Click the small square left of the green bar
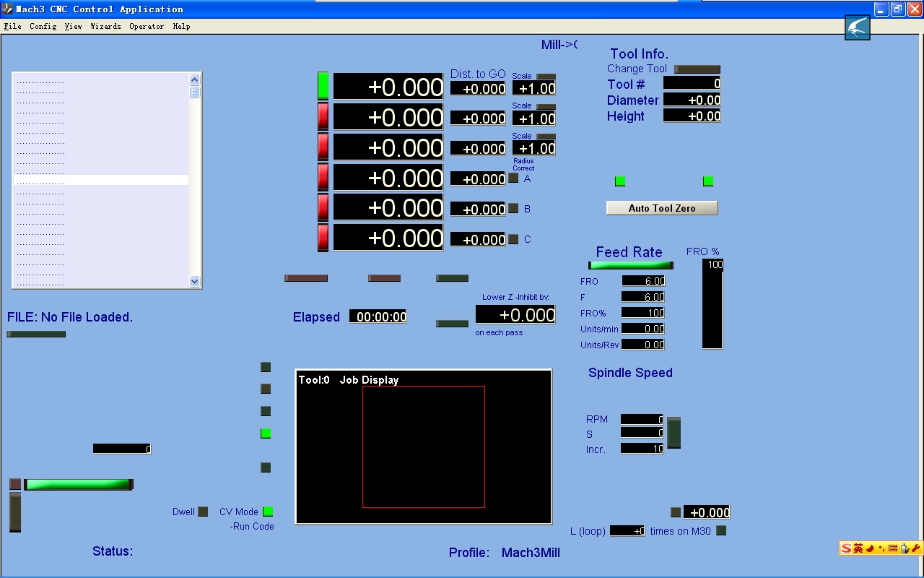Screen dimensions: 924x578 [x=15, y=484]
